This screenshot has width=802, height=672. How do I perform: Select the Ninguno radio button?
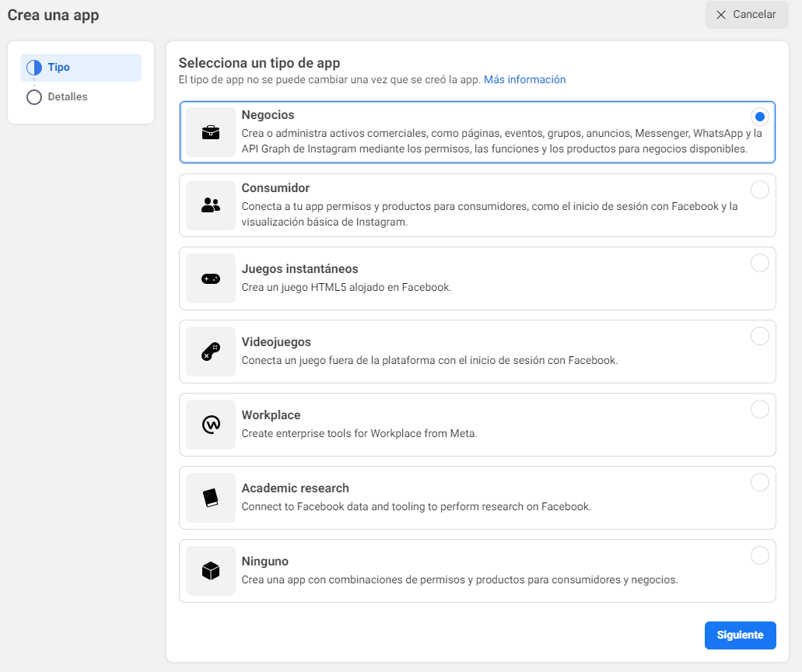pos(760,555)
